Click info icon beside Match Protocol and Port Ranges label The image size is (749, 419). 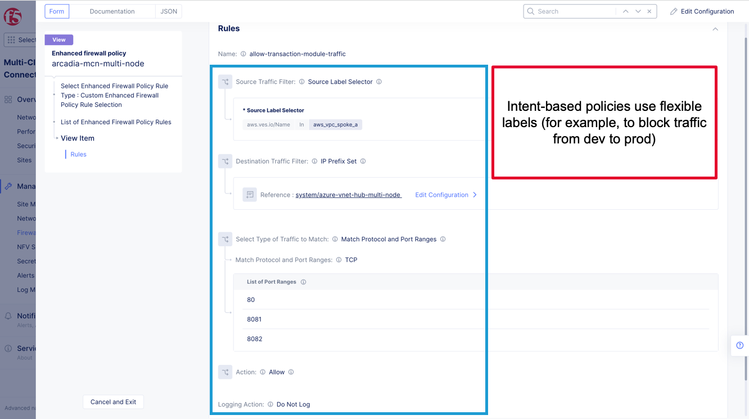coord(339,260)
